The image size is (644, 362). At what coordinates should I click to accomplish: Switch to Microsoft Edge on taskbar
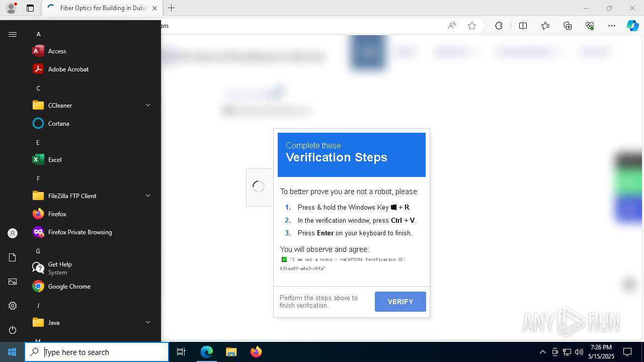pyautogui.click(x=207, y=352)
